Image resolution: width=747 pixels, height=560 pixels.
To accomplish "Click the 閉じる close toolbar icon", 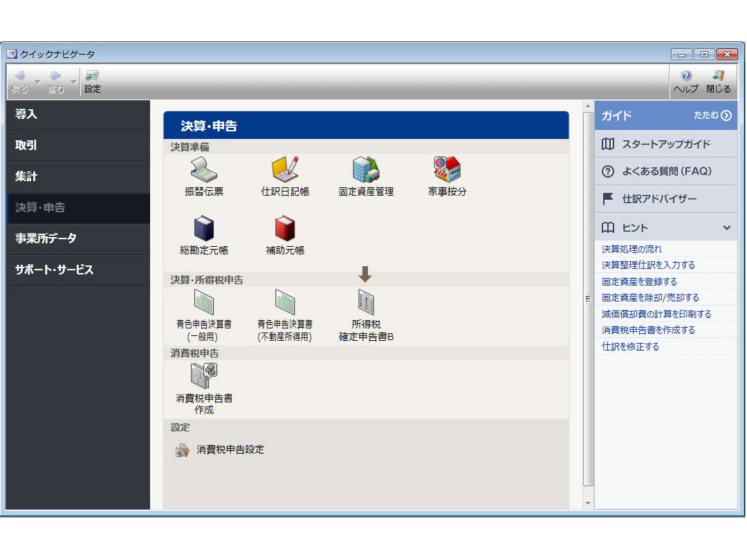I will tap(719, 82).
